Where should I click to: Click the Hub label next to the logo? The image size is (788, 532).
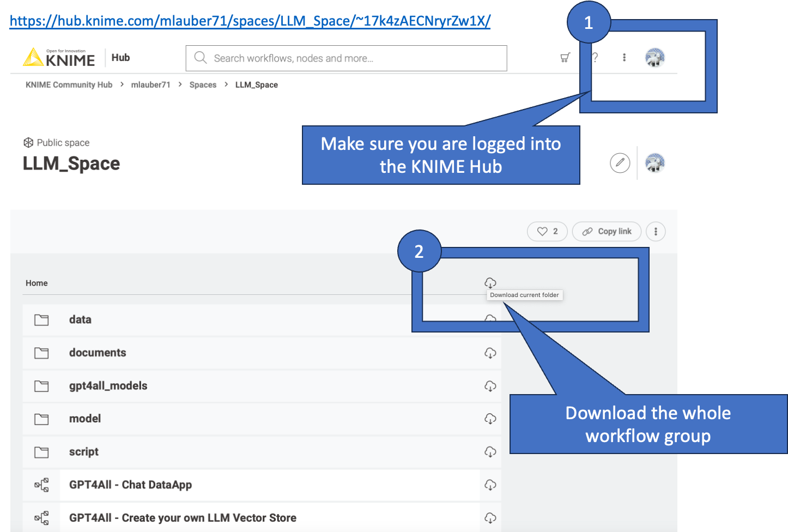(x=120, y=57)
